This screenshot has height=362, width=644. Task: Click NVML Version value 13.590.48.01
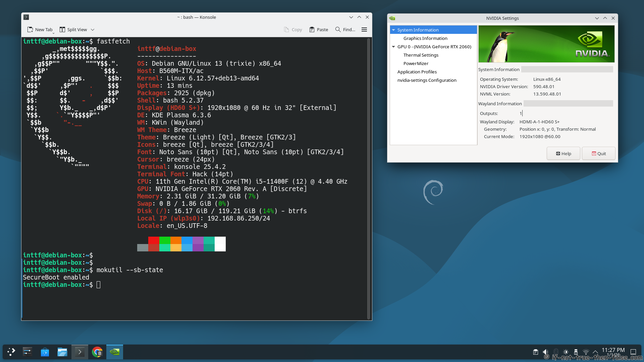547,94
